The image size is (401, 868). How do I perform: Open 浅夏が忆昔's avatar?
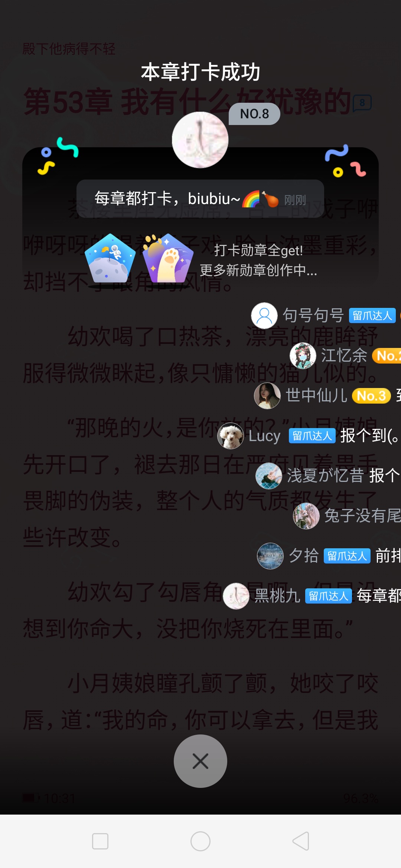pyautogui.click(x=269, y=476)
